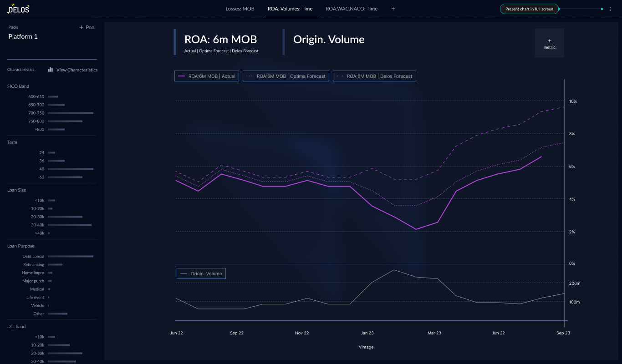Open View Characteristics link
This screenshot has height=364, width=622.
click(x=77, y=70)
